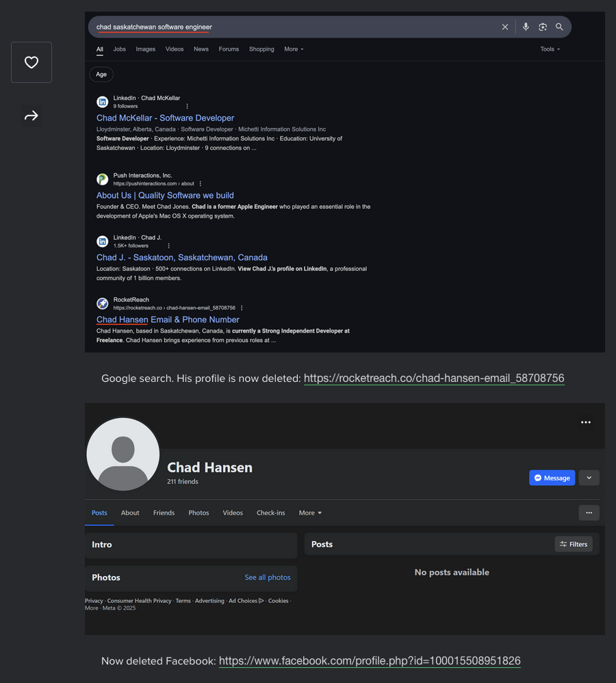Open the Check-ins profile tab

[270, 513]
